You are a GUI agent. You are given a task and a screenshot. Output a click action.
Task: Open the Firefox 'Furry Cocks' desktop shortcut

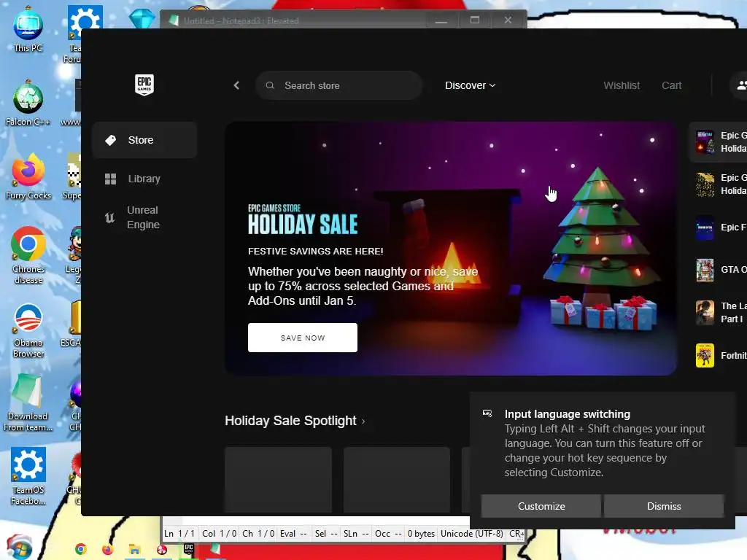[28, 177]
